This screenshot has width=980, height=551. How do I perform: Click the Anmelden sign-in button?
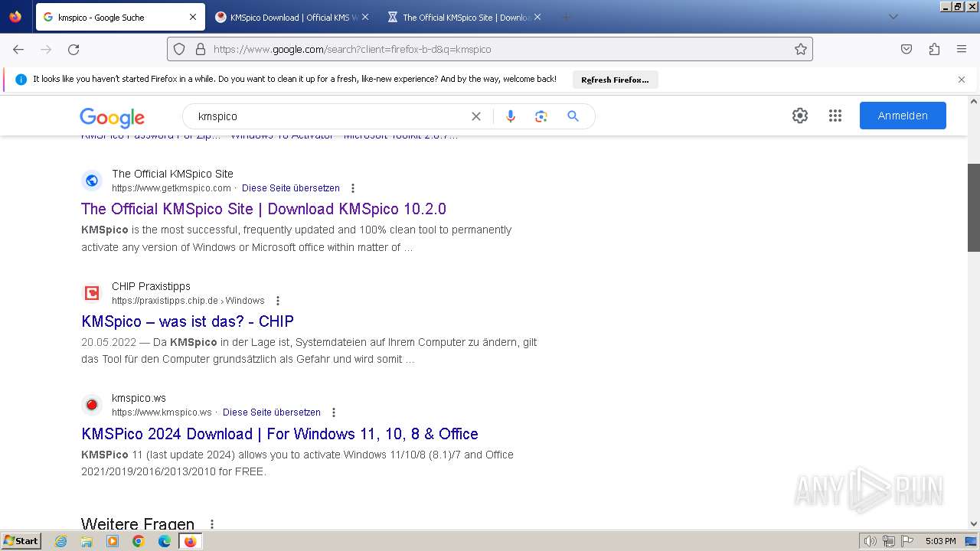pyautogui.click(x=903, y=116)
